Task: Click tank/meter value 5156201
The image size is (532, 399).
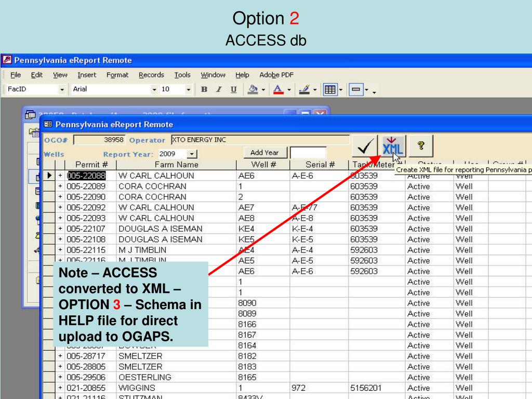Action: coord(366,388)
